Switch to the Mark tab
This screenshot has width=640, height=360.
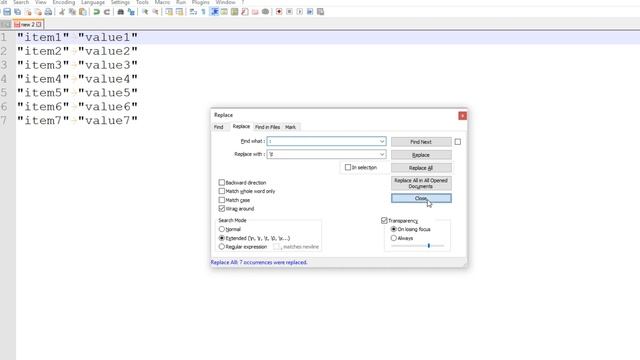pos(290,127)
